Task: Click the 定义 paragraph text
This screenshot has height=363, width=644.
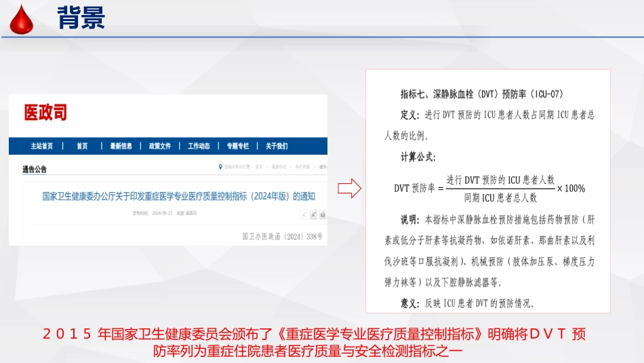Action: (x=489, y=125)
